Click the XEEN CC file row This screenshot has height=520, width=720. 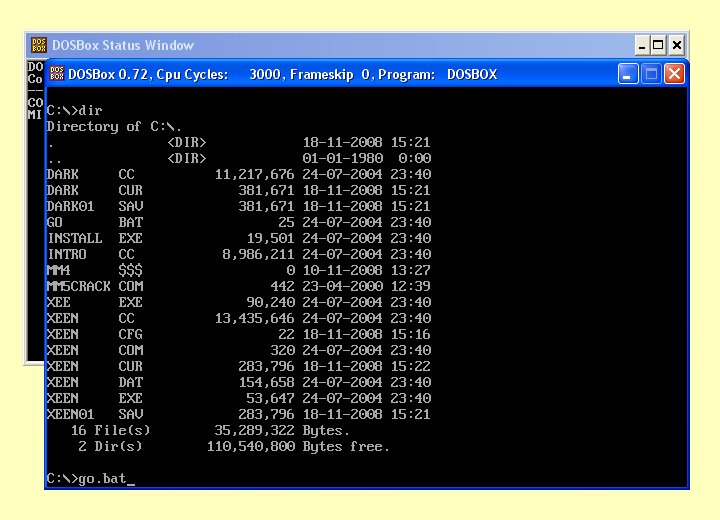pos(239,318)
